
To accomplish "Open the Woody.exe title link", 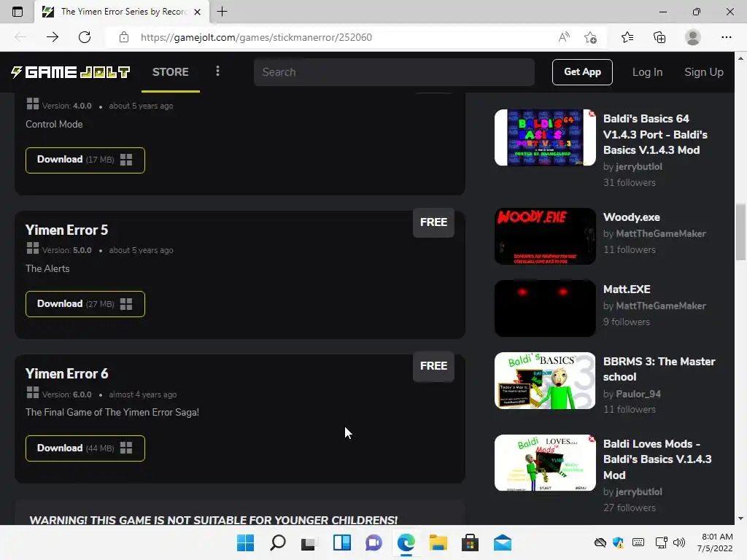I will (x=631, y=217).
